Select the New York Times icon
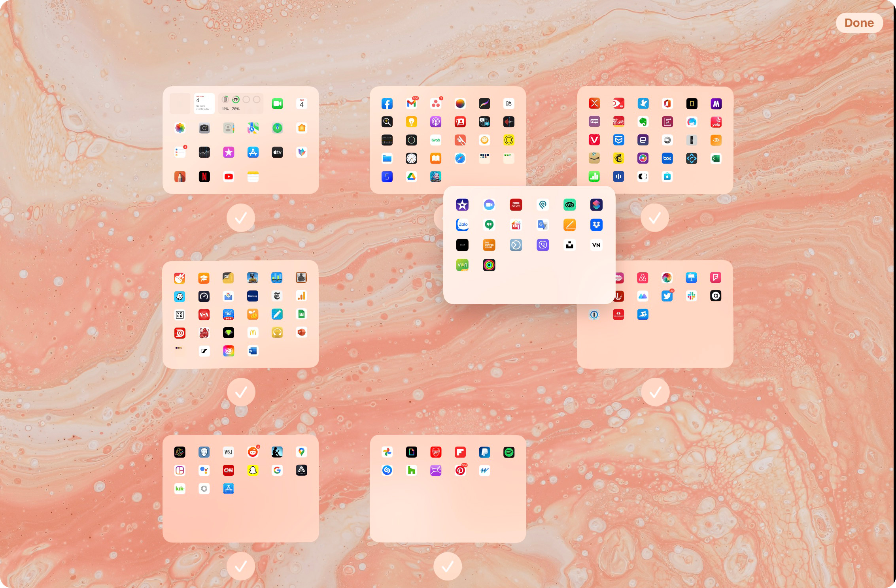The height and width of the screenshot is (588, 896). [277, 296]
